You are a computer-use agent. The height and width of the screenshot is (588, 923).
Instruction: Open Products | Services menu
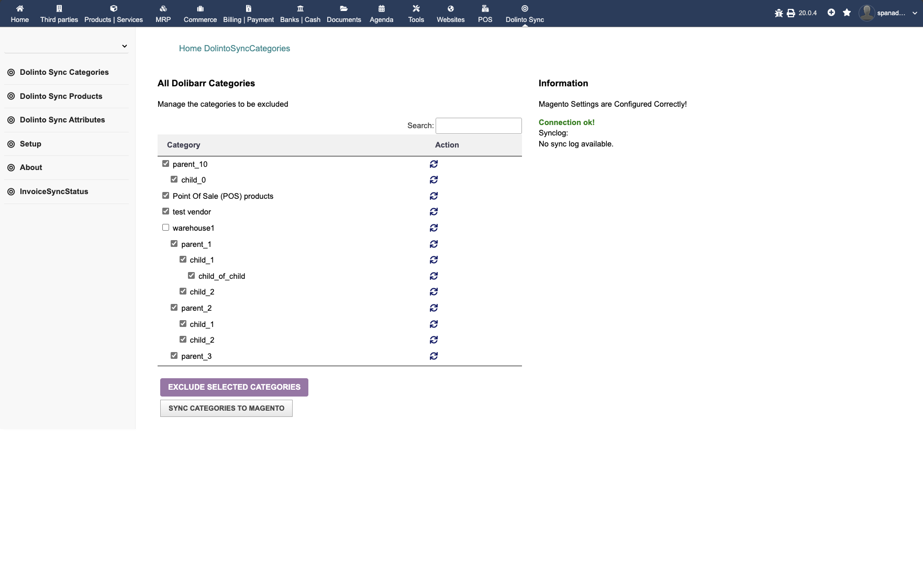[x=113, y=14]
